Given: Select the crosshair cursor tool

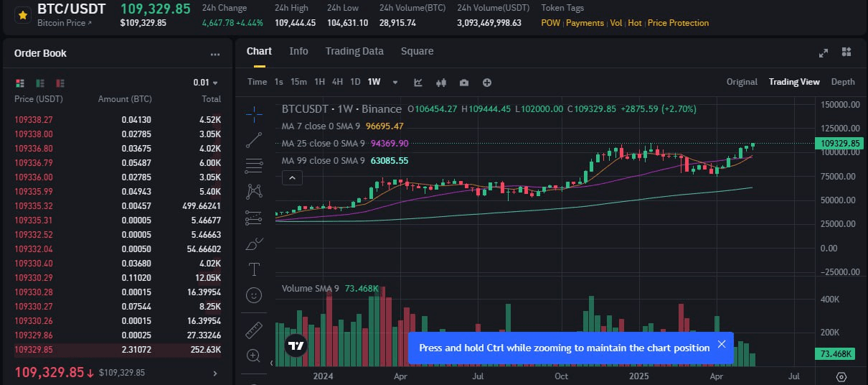Looking at the screenshot, I should point(254,113).
